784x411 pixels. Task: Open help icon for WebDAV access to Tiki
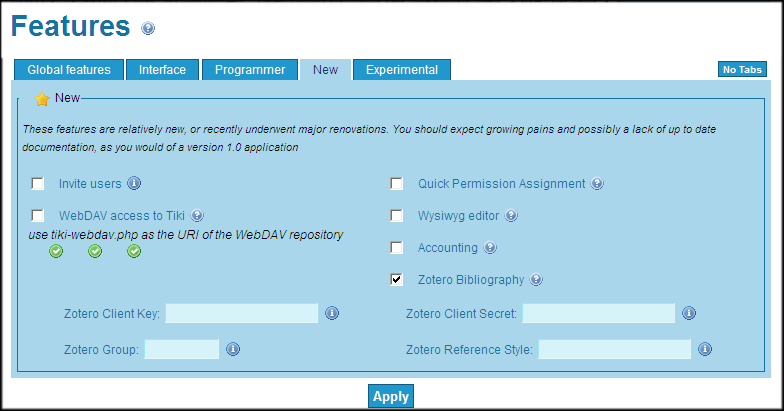point(197,216)
